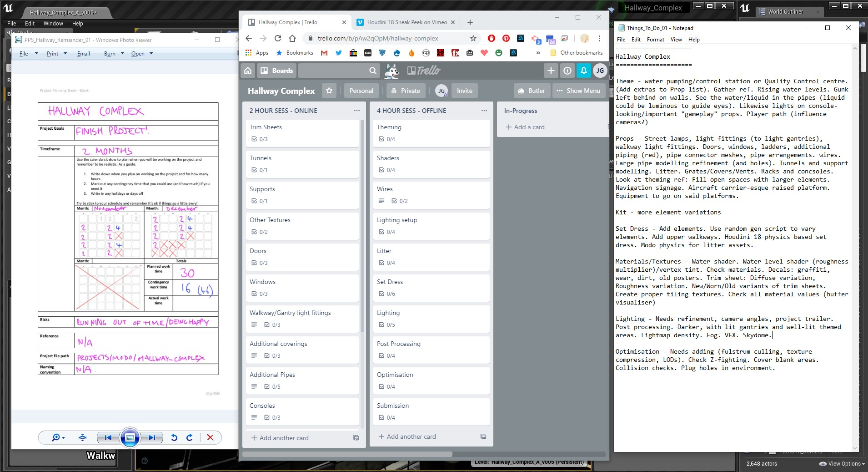Image resolution: width=868 pixels, height=472 pixels.
Task: Add another card to 2 HOUR SESS list
Action: (280, 438)
